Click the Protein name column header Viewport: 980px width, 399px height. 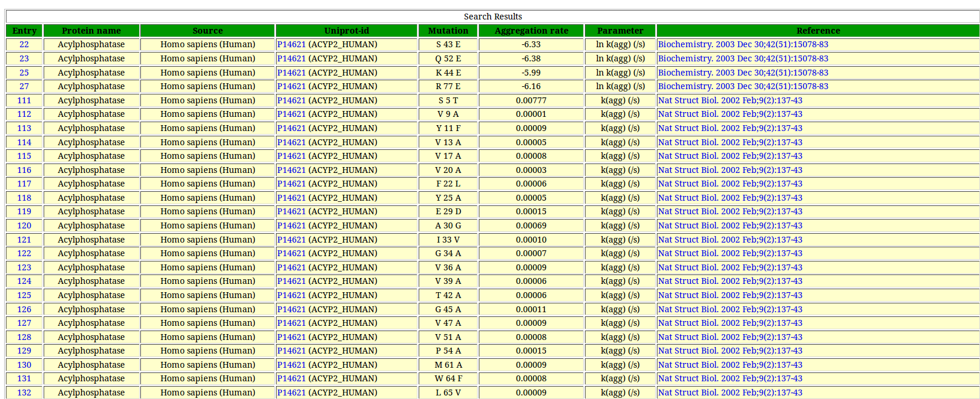coord(91,31)
